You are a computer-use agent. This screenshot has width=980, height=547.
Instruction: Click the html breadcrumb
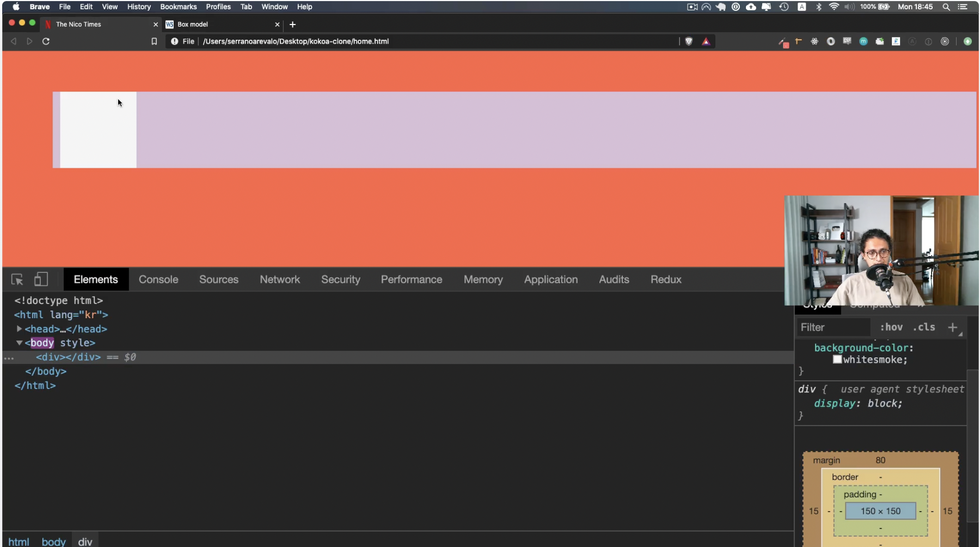19,542
